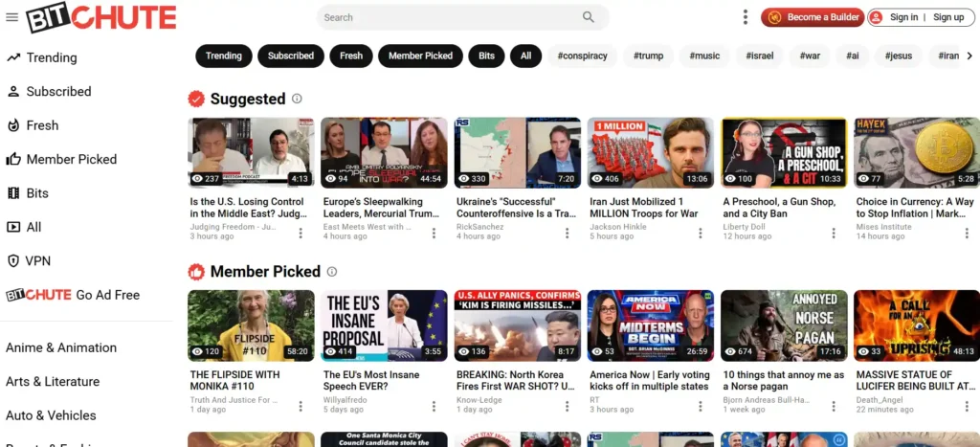980x447 pixels.
Task: Click the Know-Ledge channel name
Action: tap(479, 399)
